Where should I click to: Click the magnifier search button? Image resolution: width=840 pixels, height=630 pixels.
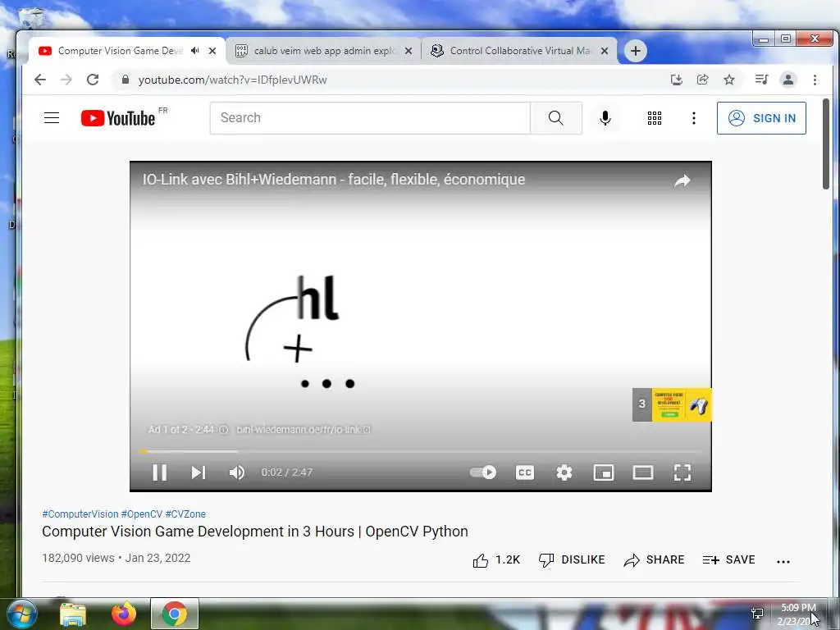coord(556,118)
